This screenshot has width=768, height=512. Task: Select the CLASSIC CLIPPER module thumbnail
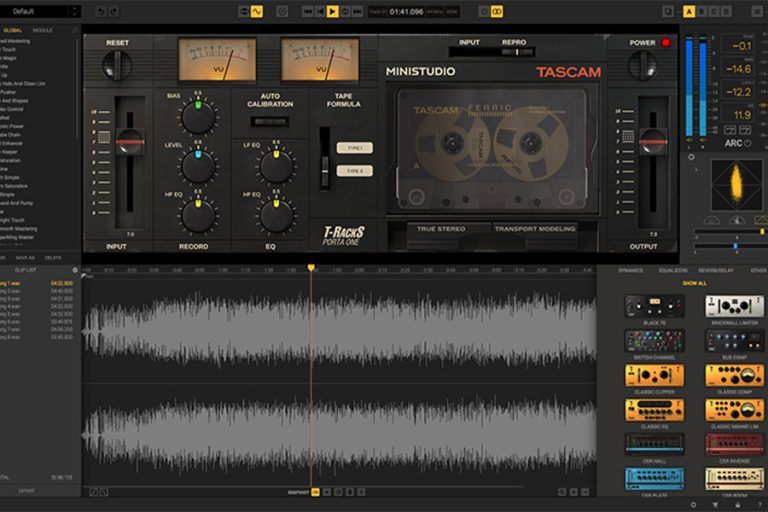[654, 375]
